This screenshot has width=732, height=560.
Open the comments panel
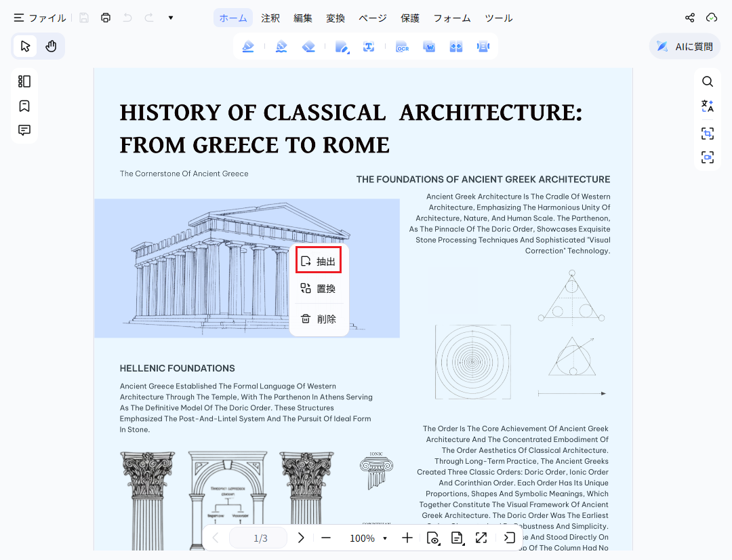[x=24, y=130]
